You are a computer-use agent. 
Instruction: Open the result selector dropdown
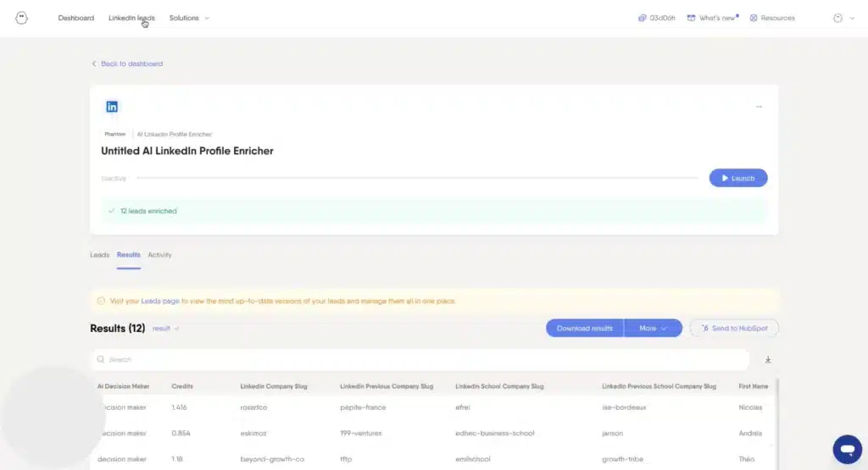point(165,328)
